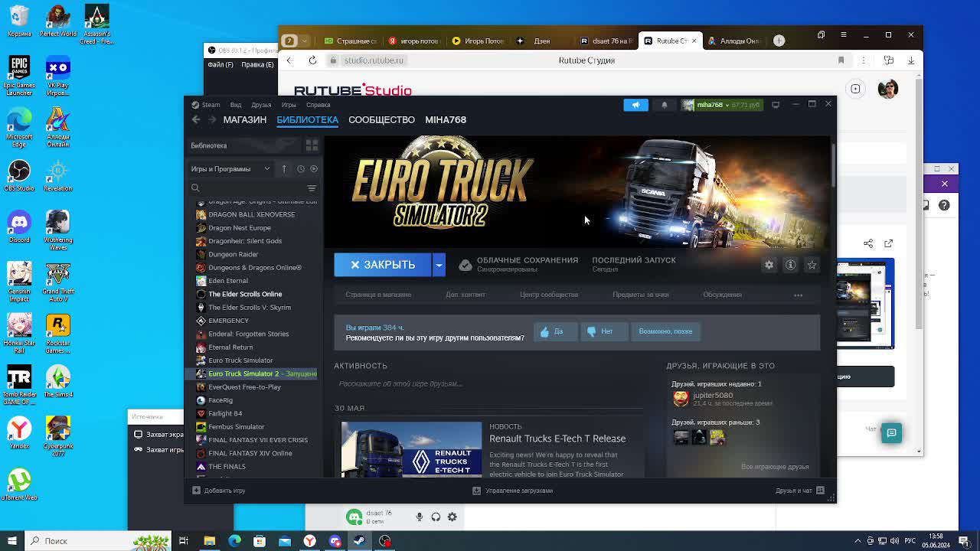This screenshot has height=551, width=980.
Task: Open Справка menu in Steam
Action: pos(318,105)
